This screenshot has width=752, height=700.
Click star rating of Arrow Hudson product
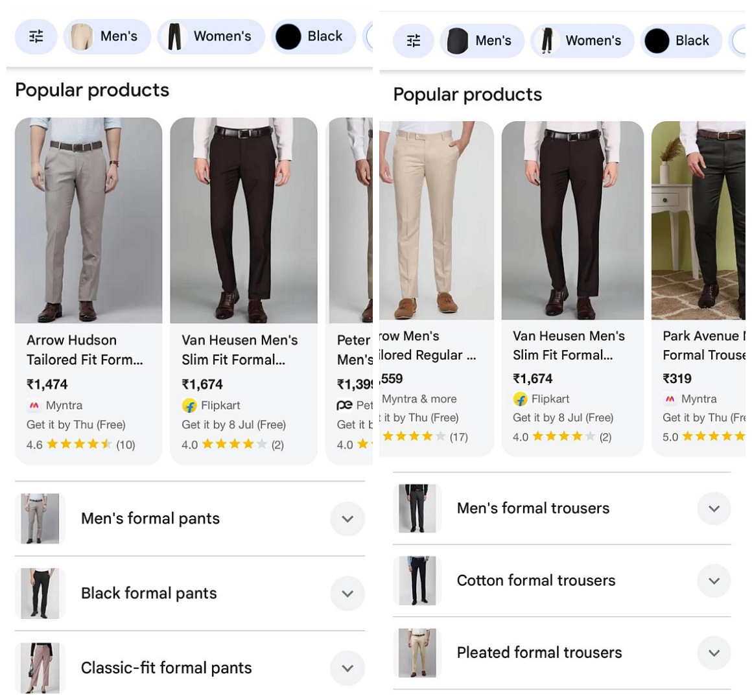[x=80, y=445]
